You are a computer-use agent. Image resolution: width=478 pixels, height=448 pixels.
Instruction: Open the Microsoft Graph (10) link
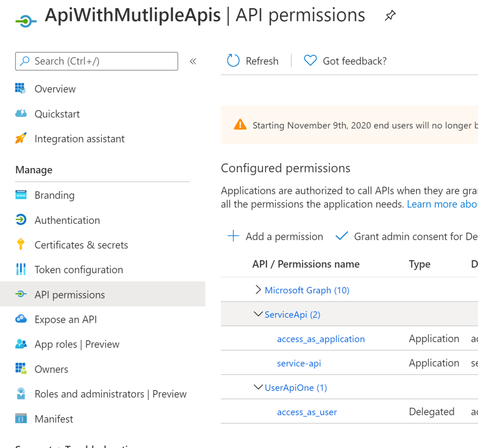307,290
